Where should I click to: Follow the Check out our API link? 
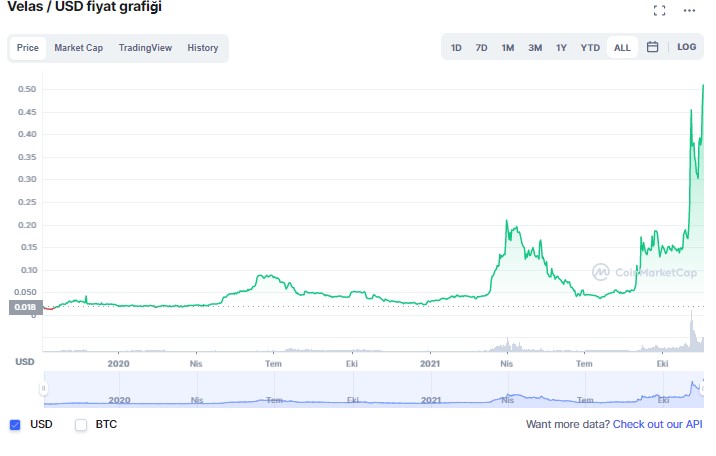[x=657, y=424]
